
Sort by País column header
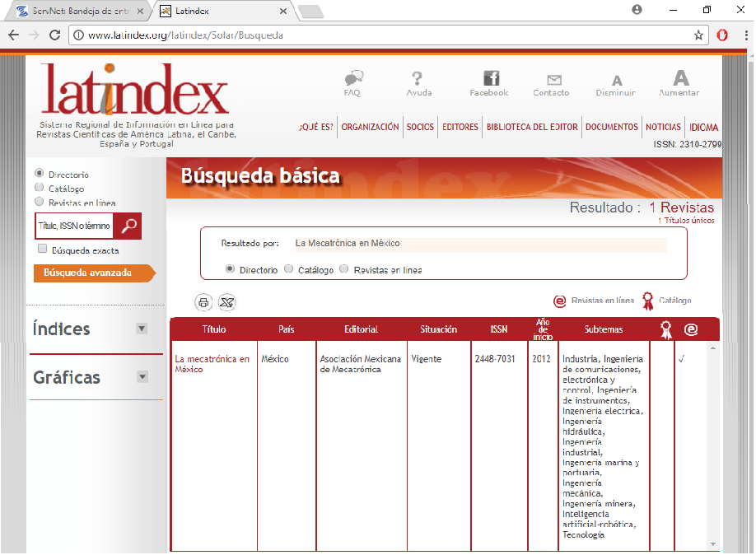point(286,329)
